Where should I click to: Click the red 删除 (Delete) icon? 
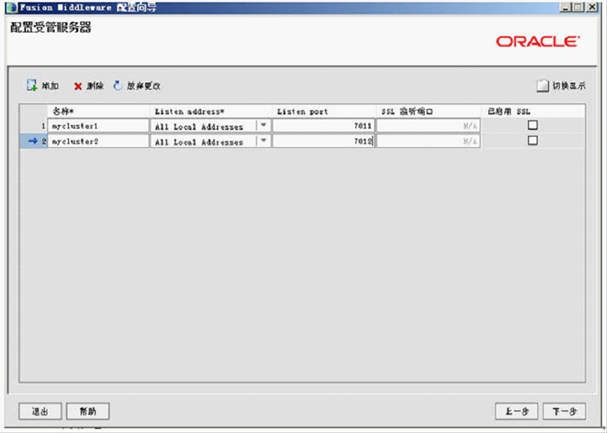[x=77, y=86]
